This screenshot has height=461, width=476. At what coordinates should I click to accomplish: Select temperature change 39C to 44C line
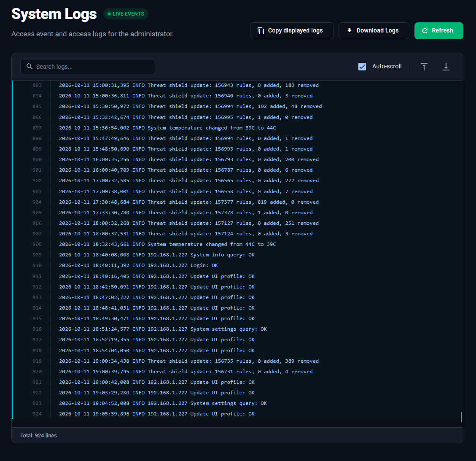(237, 128)
